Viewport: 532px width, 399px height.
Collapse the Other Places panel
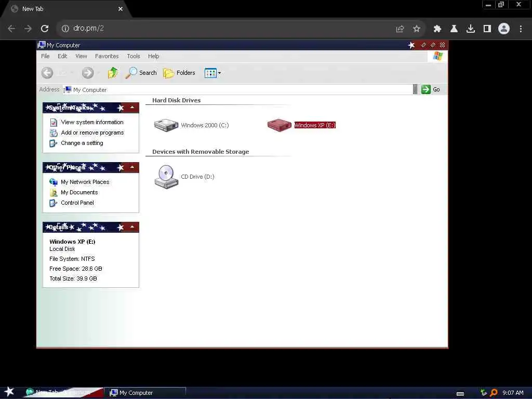132,168
